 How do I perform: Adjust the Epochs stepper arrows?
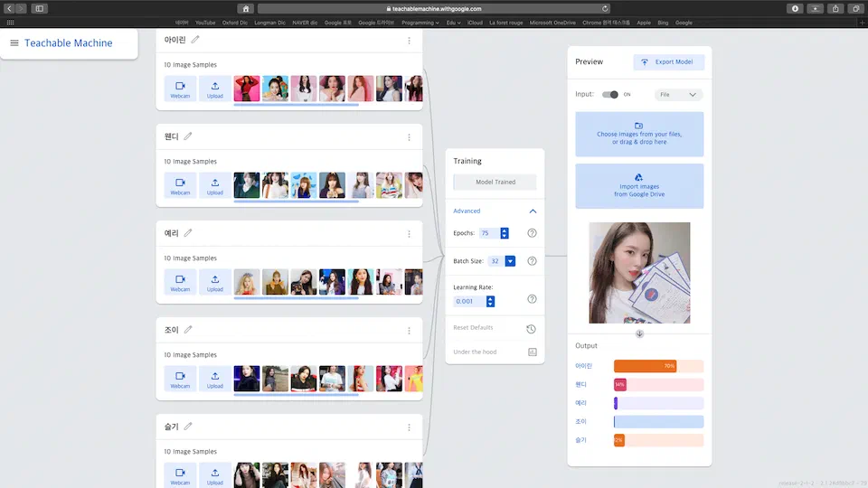(505, 233)
